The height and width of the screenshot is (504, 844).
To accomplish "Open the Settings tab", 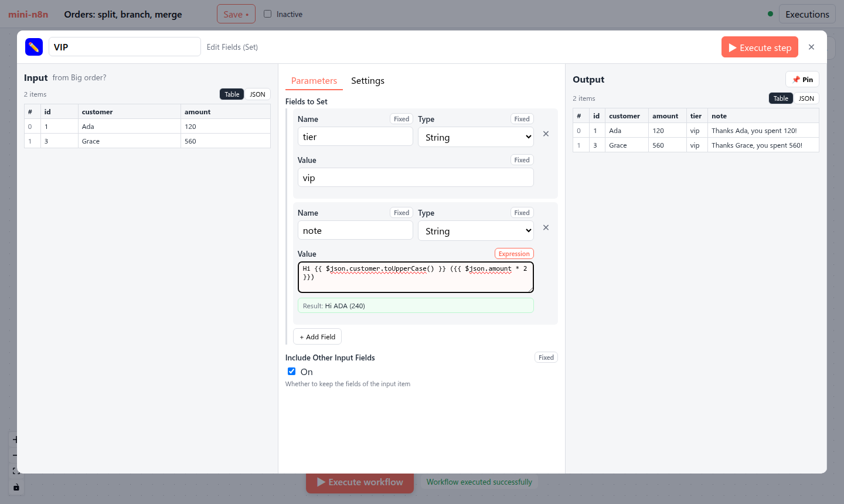I will coord(367,81).
